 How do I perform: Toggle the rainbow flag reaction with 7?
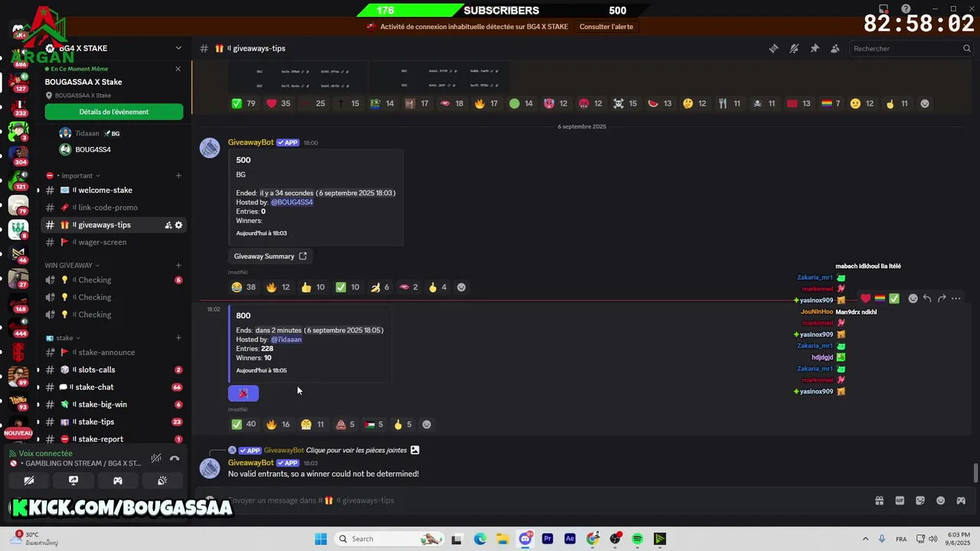[831, 103]
